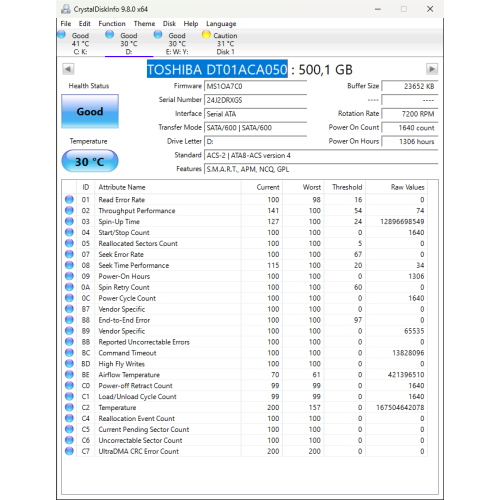Select the E: W: Y: disk tab

point(177,43)
